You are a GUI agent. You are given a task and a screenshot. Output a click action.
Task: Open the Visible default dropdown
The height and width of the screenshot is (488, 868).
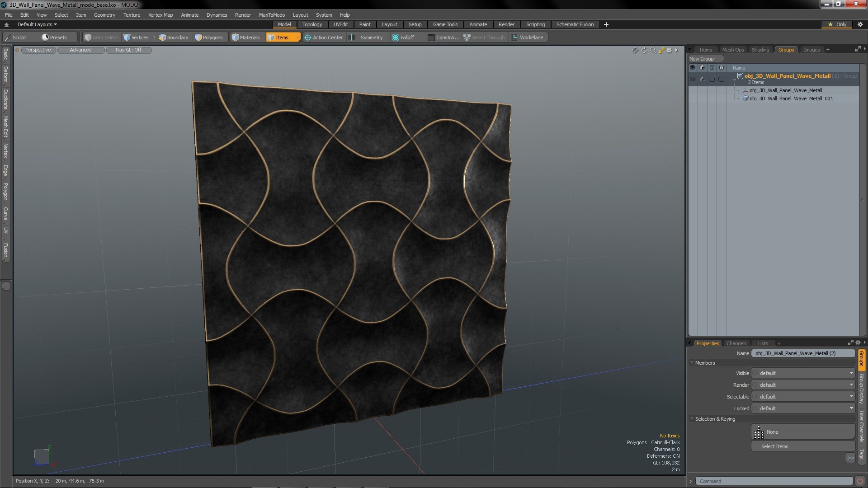pyautogui.click(x=803, y=373)
